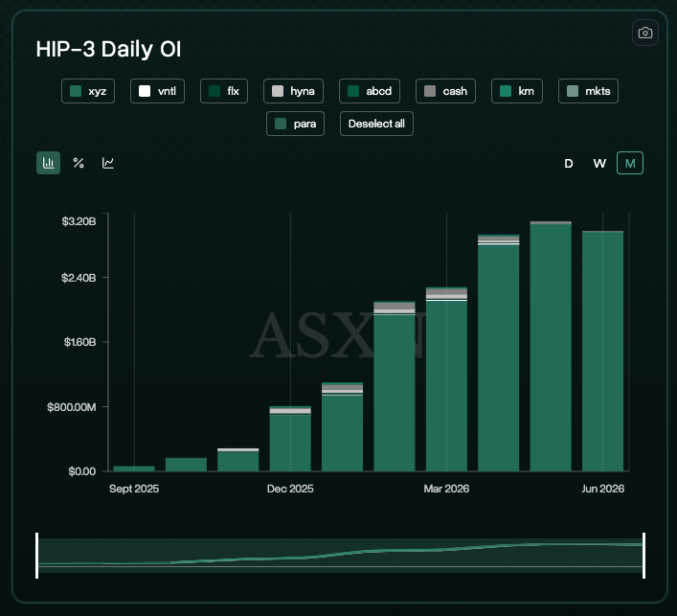Click the tallest bar near $3.20B
The width and height of the screenshot is (677, 616).
(x=551, y=347)
